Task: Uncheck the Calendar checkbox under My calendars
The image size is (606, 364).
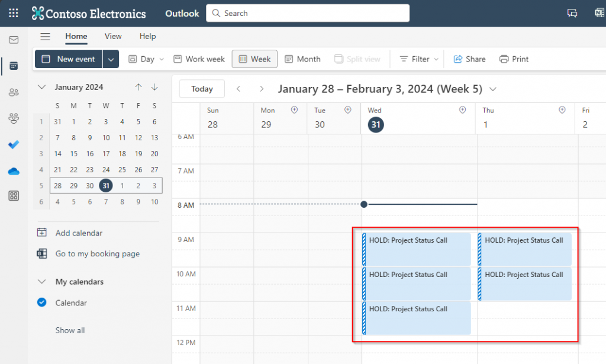Action: point(42,302)
